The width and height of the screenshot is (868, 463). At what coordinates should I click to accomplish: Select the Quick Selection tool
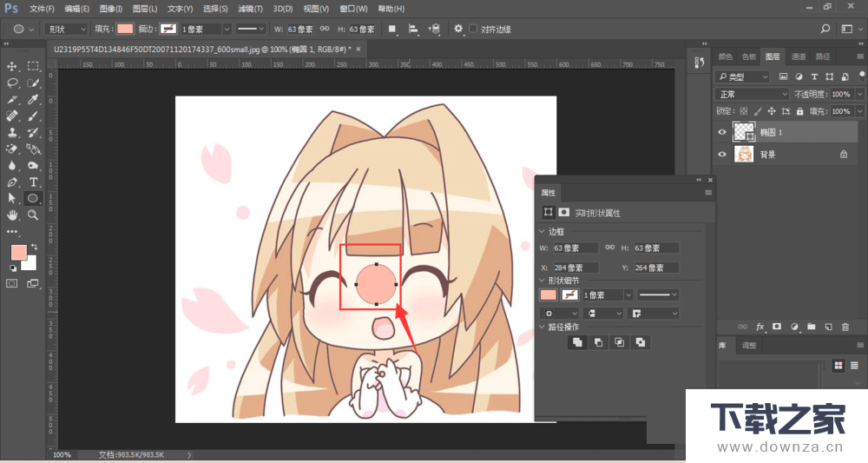[33, 83]
